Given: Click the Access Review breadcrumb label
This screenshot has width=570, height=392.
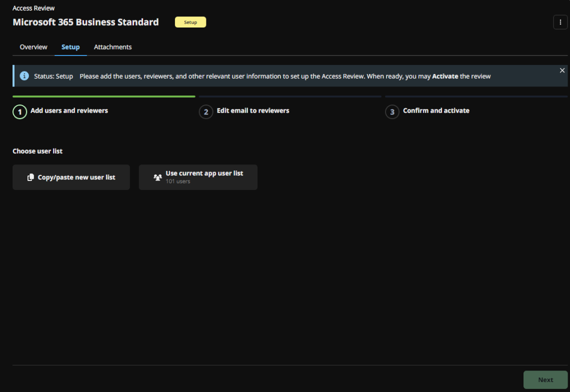Looking at the screenshot, I should (x=33, y=7).
